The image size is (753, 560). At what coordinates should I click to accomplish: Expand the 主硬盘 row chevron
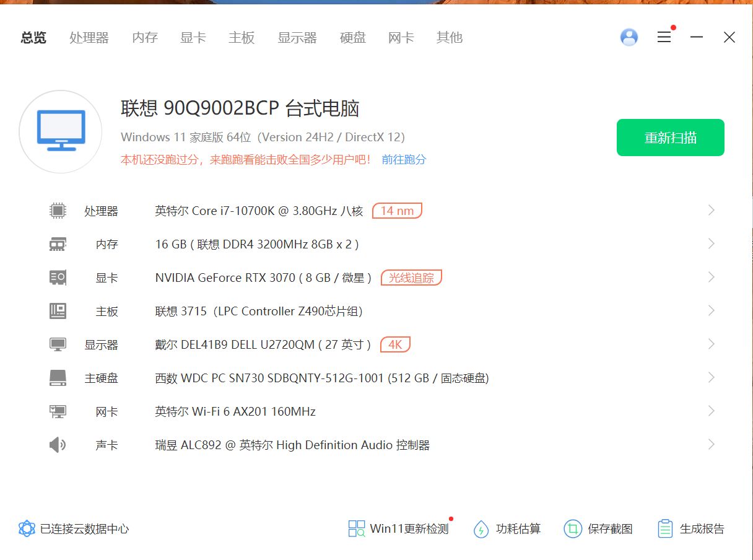(712, 378)
